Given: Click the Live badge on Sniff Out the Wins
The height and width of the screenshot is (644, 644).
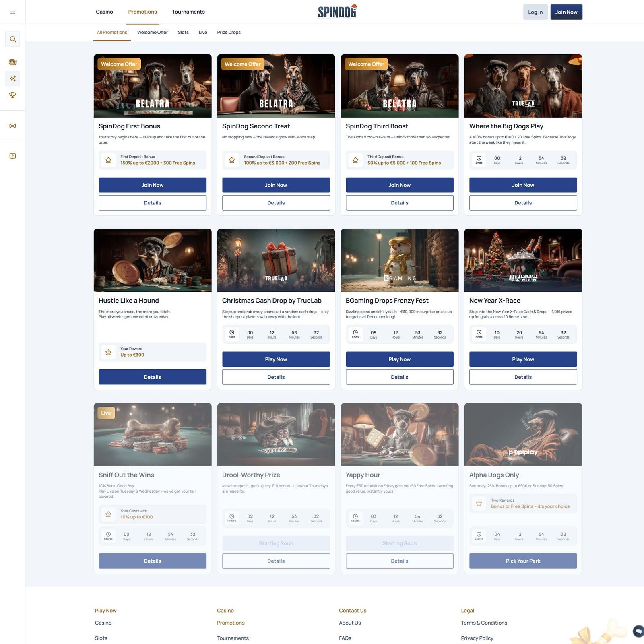Looking at the screenshot, I should pyautogui.click(x=106, y=413).
